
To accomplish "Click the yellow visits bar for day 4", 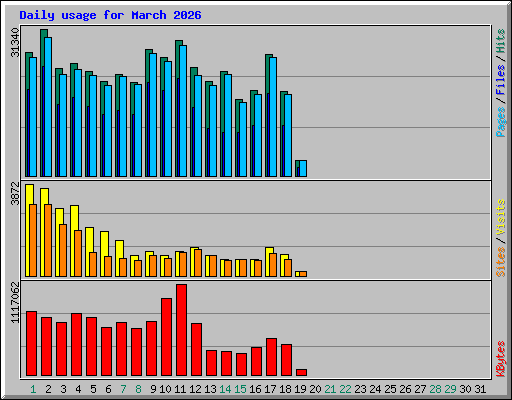I will pyautogui.click(x=73, y=241).
